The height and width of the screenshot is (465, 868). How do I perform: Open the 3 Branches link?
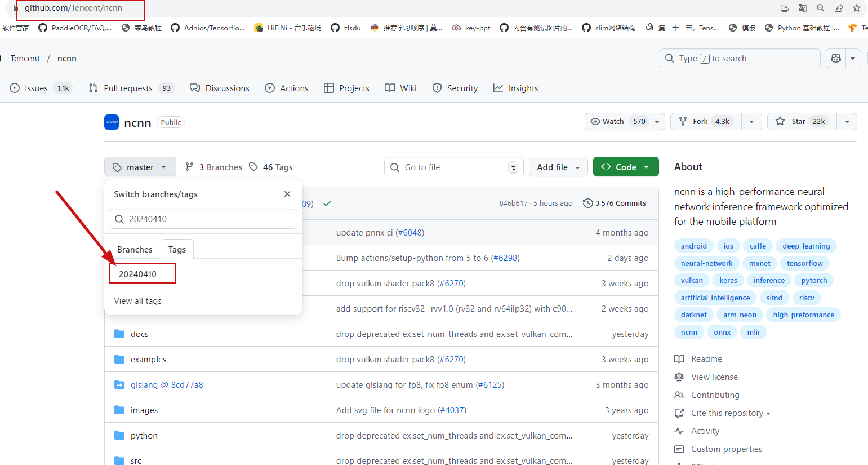[x=213, y=167]
